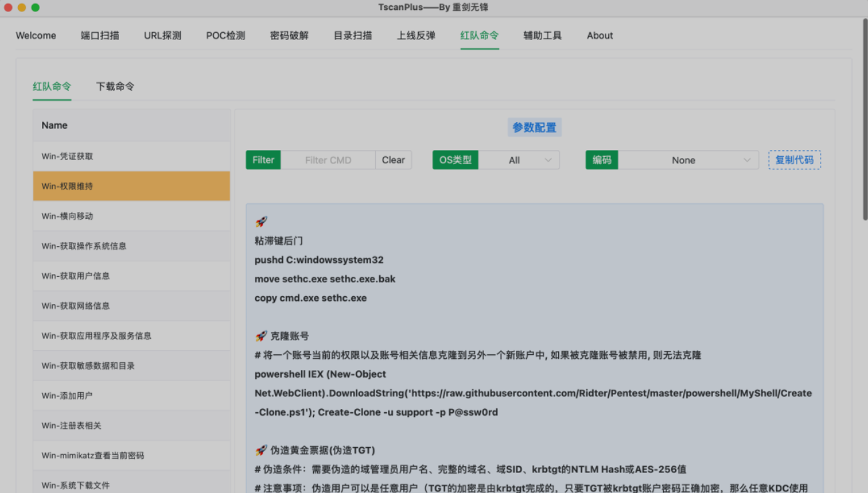Click the rocket icon above 粘滞键后门
868x493 pixels.
(x=261, y=222)
